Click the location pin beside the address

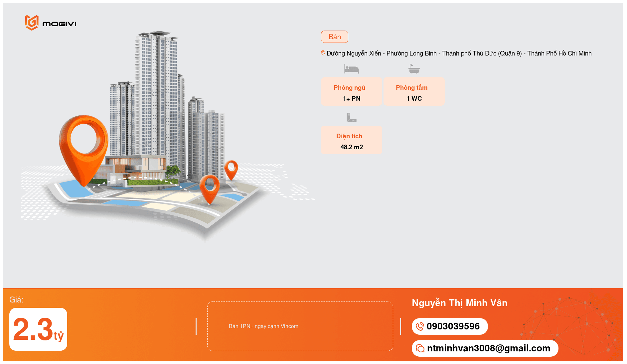click(x=323, y=53)
